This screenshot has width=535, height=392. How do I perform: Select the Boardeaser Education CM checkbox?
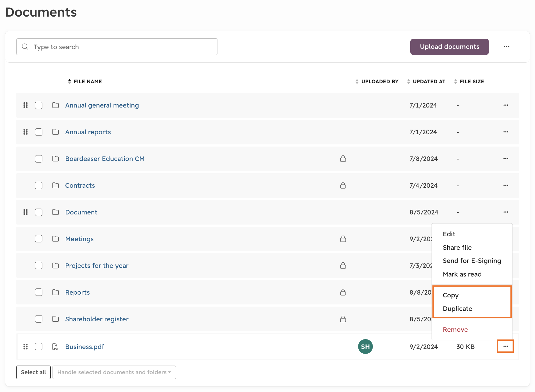point(39,159)
